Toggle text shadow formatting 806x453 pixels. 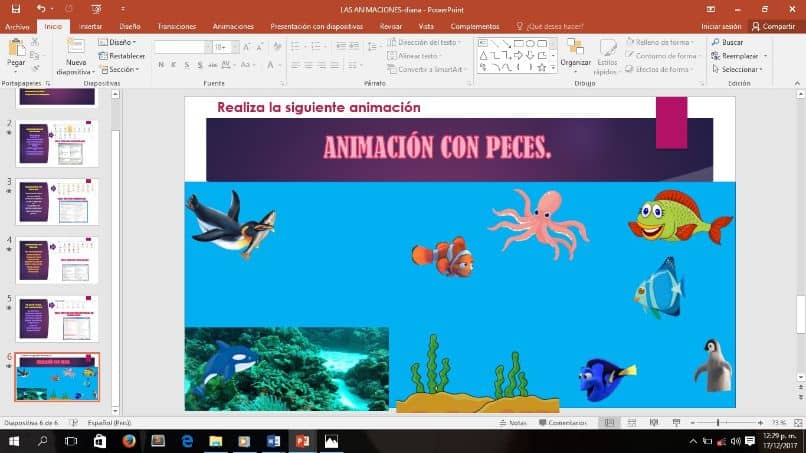(199, 65)
